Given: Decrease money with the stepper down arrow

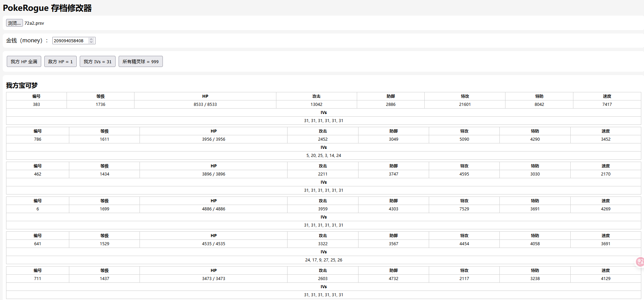Looking at the screenshot, I should pyautogui.click(x=91, y=42).
